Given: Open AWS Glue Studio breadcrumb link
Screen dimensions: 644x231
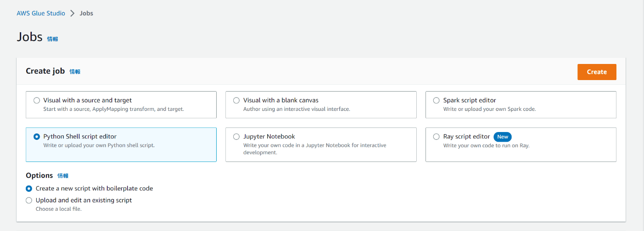Looking at the screenshot, I should (x=41, y=13).
